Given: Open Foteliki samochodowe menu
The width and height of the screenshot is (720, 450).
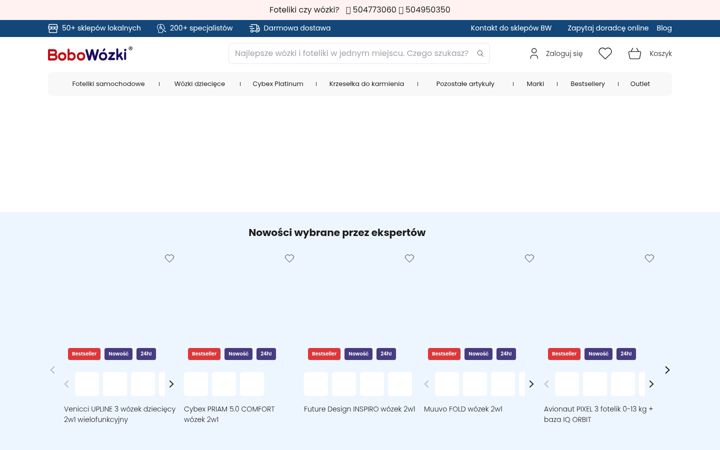Looking at the screenshot, I should (x=108, y=84).
